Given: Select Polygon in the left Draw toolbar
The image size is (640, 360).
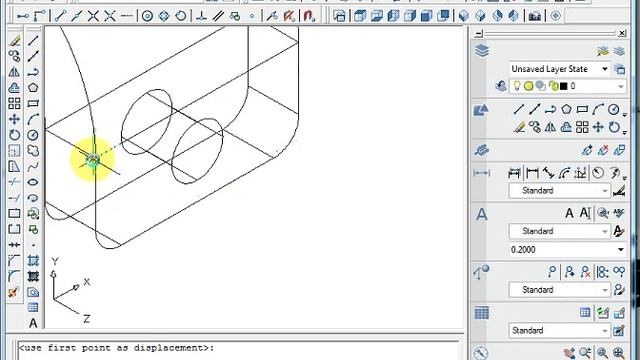Looking at the screenshot, I should pyautogui.click(x=33, y=88).
